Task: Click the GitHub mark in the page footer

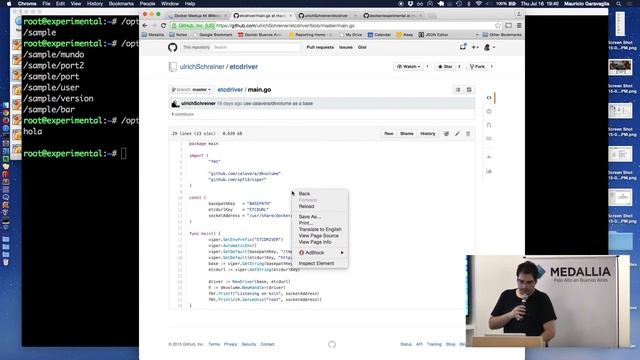Action: [332, 344]
